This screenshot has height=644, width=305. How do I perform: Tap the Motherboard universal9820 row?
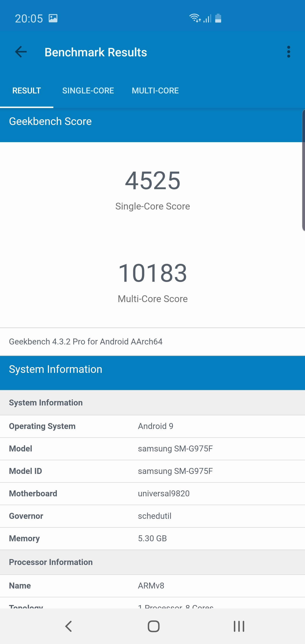(152, 494)
